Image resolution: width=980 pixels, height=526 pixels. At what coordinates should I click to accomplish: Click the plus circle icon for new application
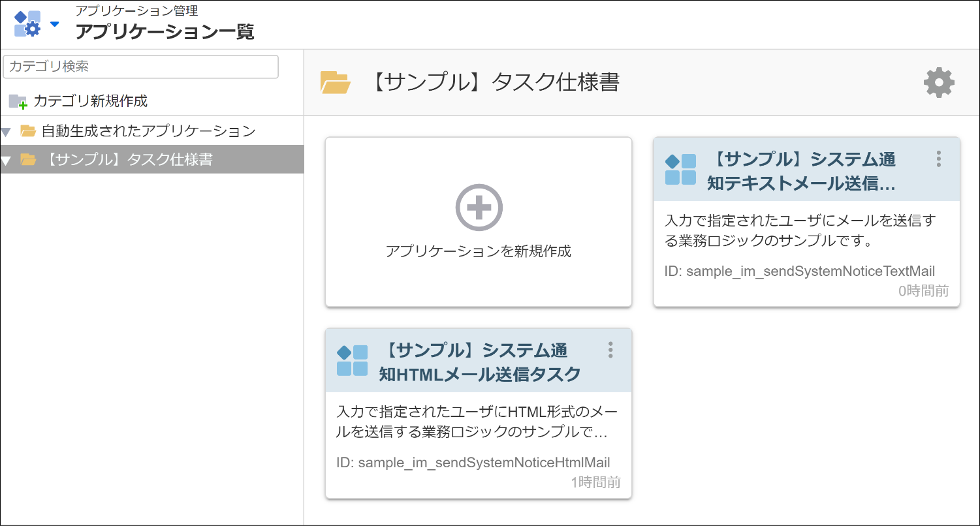pos(479,208)
